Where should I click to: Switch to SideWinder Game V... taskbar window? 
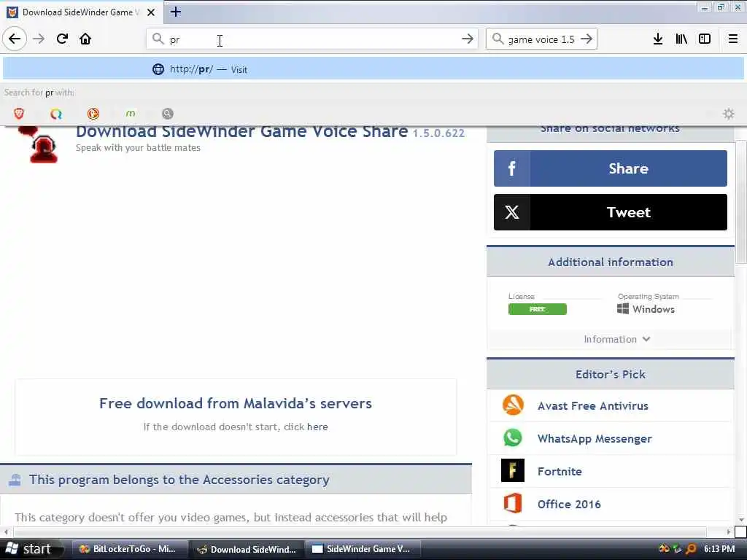363,549
